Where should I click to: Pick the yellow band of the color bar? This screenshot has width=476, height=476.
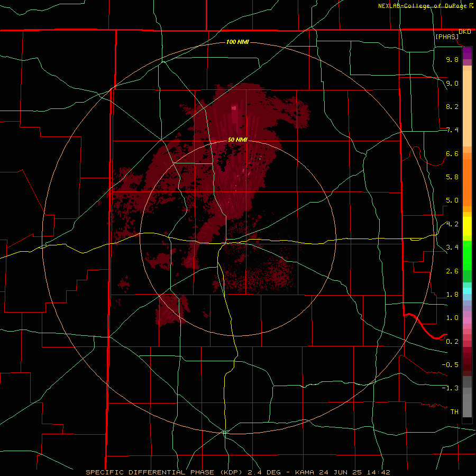pyautogui.click(x=467, y=226)
